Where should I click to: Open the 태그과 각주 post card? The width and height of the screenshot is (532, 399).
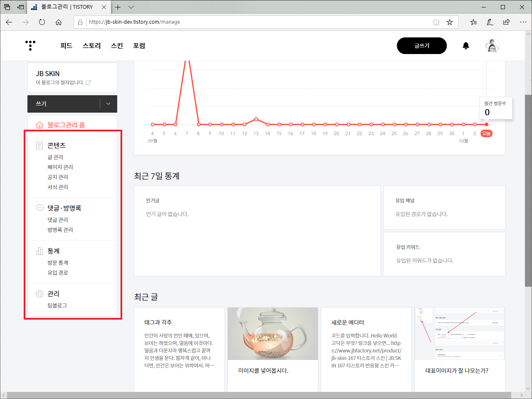(x=180, y=349)
